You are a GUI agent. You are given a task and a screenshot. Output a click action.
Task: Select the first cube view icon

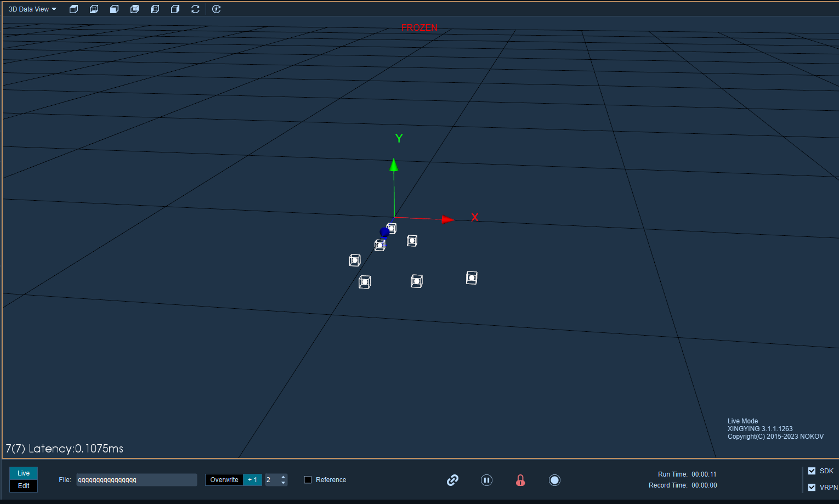(x=74, y=9)
